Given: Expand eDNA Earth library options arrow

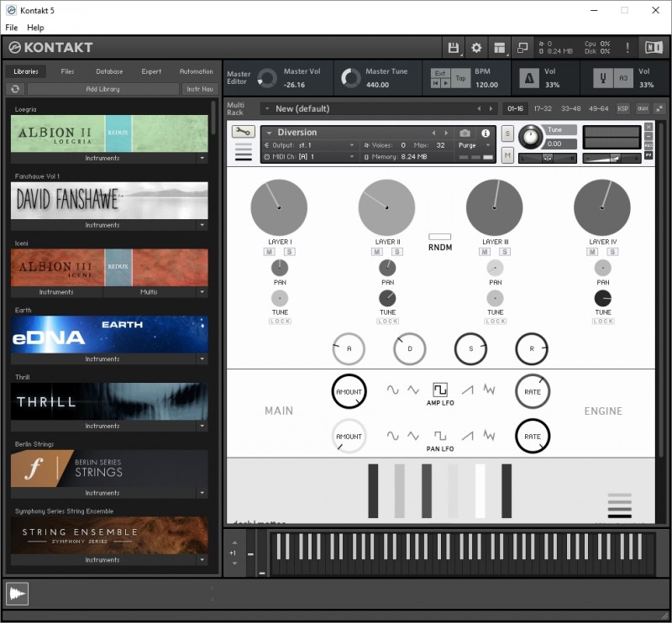Looking at the screenshot, I should coord(202,359).
